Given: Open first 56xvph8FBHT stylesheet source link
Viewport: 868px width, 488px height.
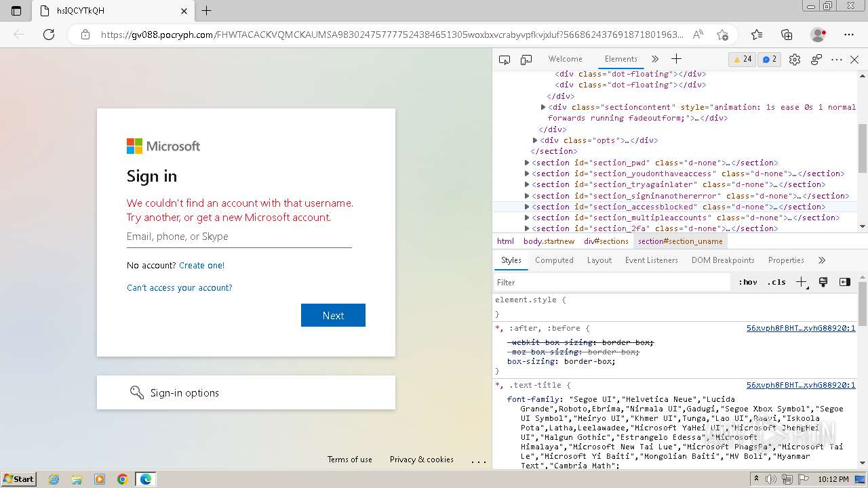Looking at the screenshot, I should [801, 328].
